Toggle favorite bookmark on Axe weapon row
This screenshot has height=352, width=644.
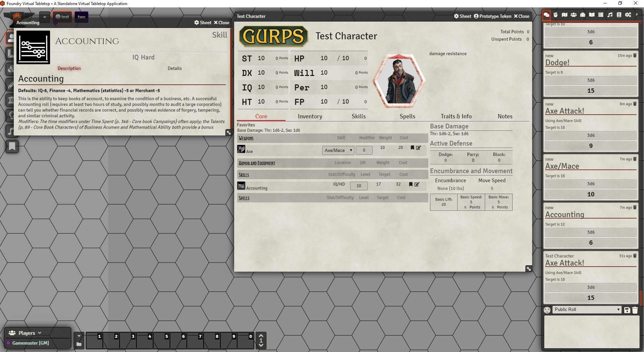412,148
